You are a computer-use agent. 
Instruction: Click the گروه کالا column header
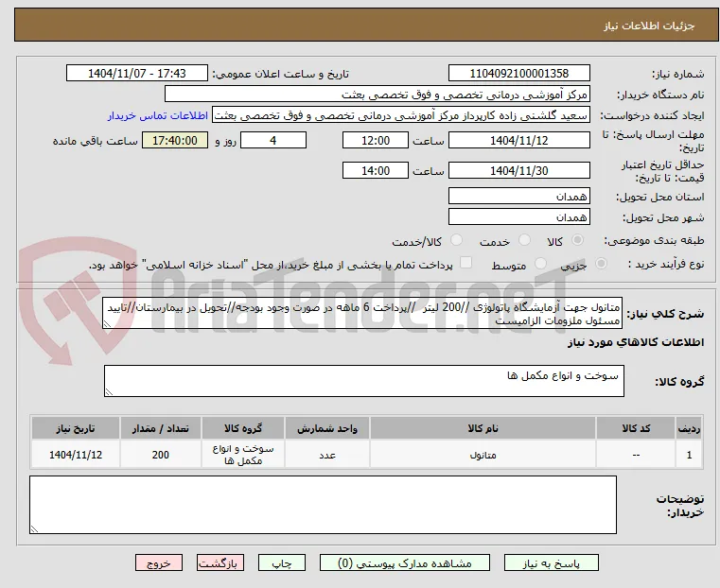[243, 428]
